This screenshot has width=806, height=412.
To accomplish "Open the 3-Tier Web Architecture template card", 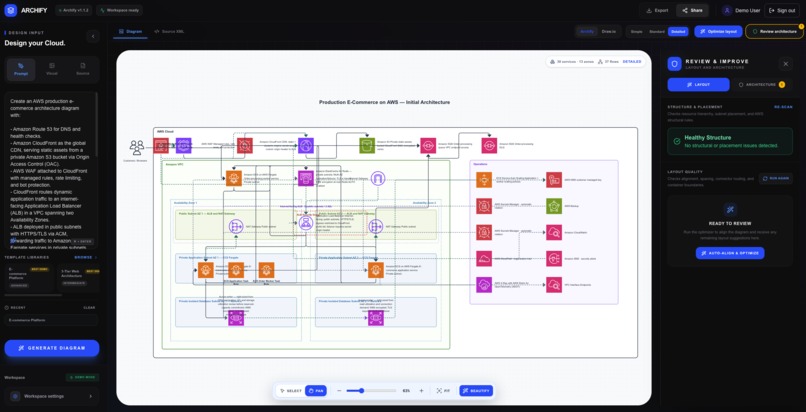I will click(78, 278).
